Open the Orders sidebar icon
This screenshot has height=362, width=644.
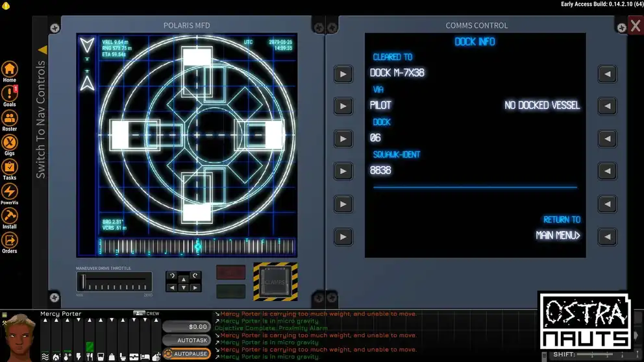[x=10, y=241]
